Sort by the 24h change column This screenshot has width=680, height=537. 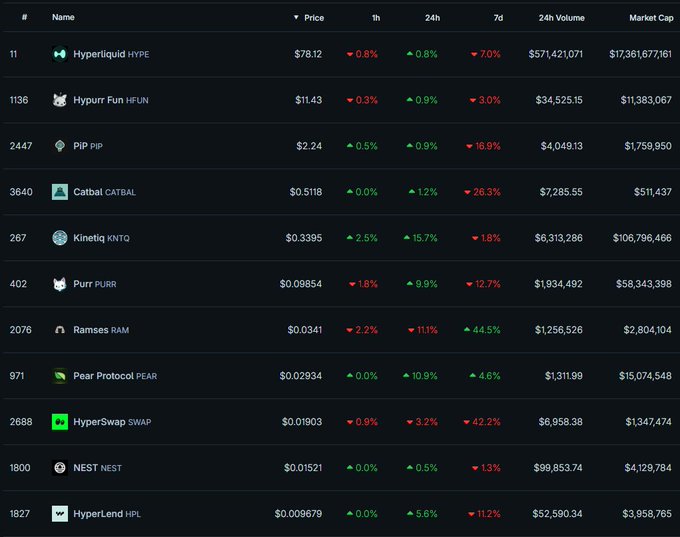point(432,18)
